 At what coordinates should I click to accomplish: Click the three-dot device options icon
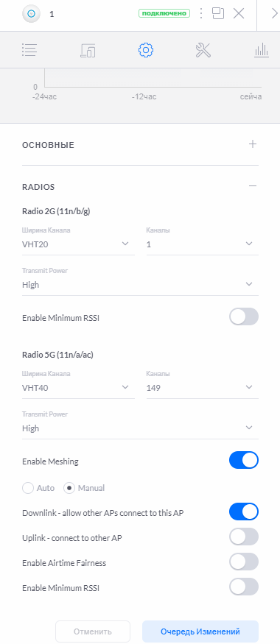(x=200, y=13)
